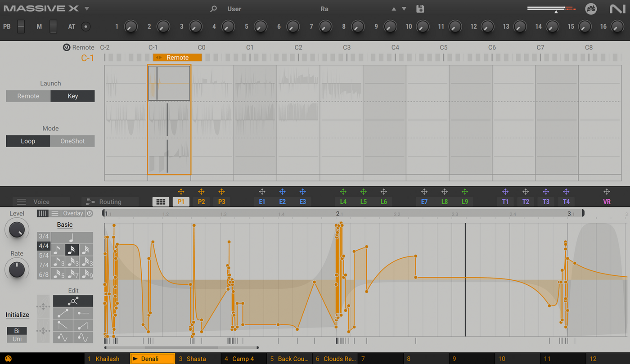Screen dimensions: 630x364
Task: Click the modulation assign crosshair above T1
Action: 505,192
